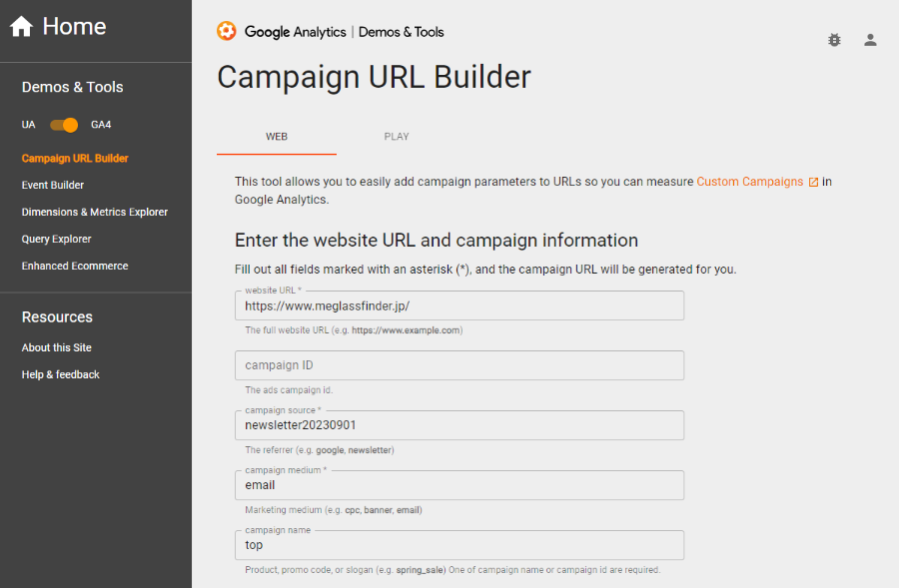This screenshot has height=588, width=899.
Task: Switch to the PLAY tab
Action: click(397, 137)
